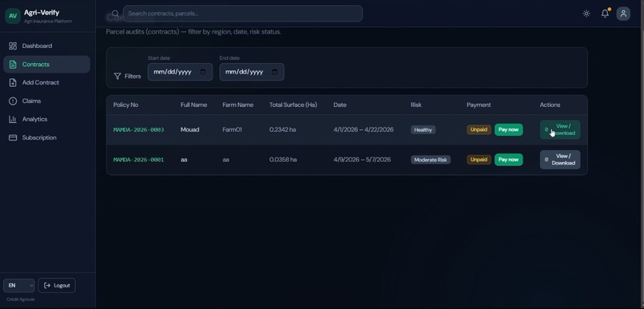Viewport: 644px width, 309px height.
Task: Click the Policy No column header
Action: click(x=125, y=105)
